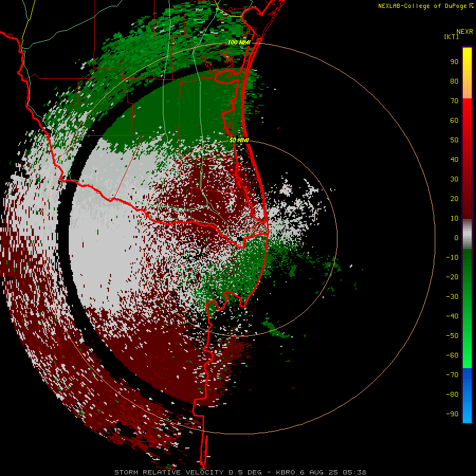Image resolution: width=476 pixels, height=476 pixels.
Task: Click the 10 value on velocity scale
Action: click(454, 218)
